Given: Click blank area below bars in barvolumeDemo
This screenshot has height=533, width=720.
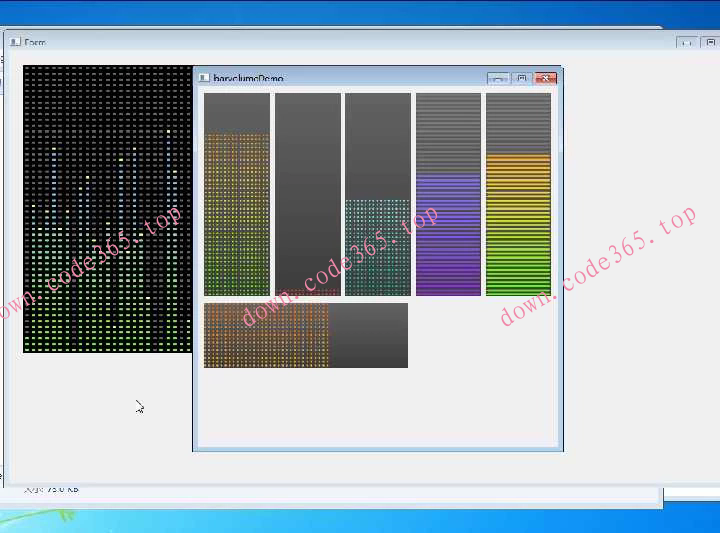Looking at the screenshot, I should pos(377,410).
